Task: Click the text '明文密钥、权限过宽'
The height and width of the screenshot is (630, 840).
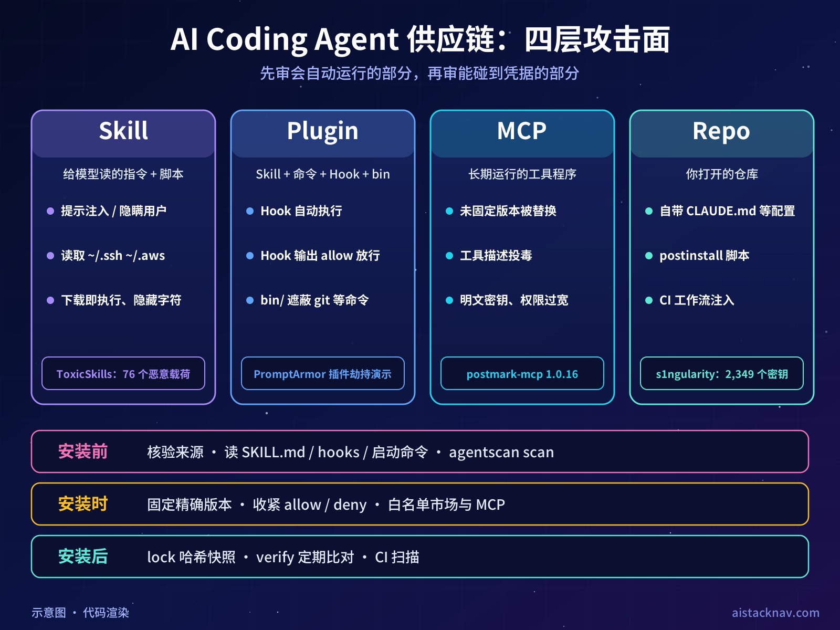Action: (514, 300)
